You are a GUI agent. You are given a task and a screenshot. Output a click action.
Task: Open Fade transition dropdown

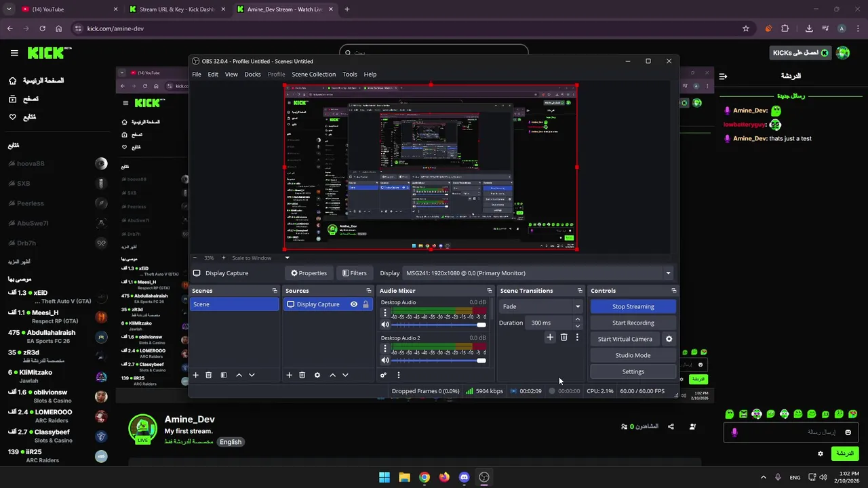[540, 306]
